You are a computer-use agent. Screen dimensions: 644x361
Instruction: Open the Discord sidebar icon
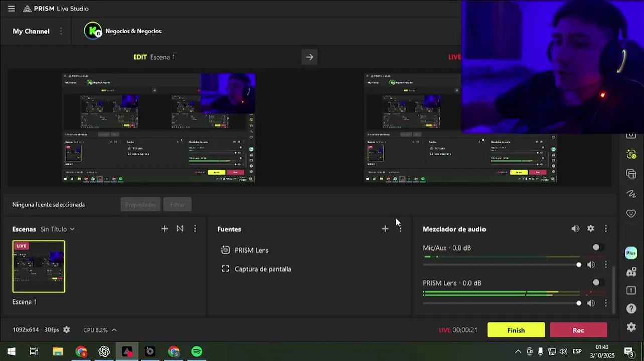pos(631,272)
